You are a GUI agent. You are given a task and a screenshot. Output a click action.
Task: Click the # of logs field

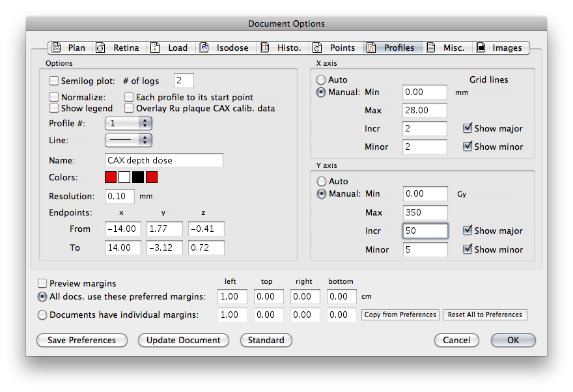184,80
